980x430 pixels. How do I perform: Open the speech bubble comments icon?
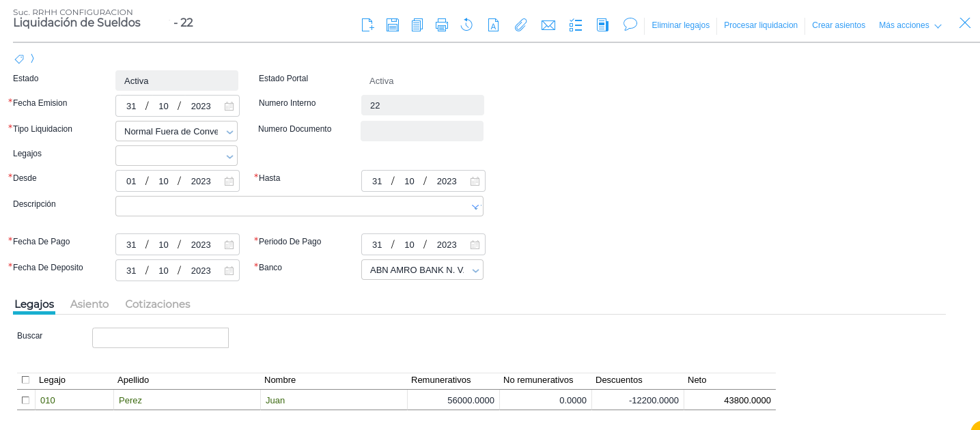coord(630,25)
